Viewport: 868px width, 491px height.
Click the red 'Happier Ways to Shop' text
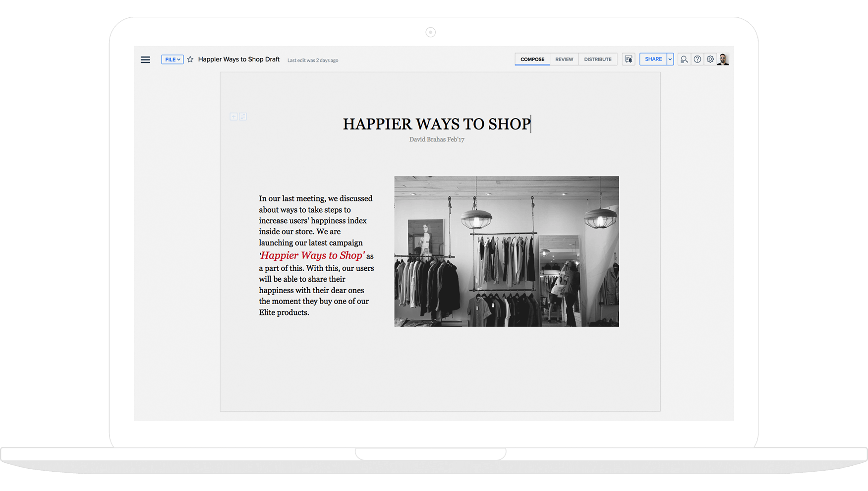click(x=312, y=256)
